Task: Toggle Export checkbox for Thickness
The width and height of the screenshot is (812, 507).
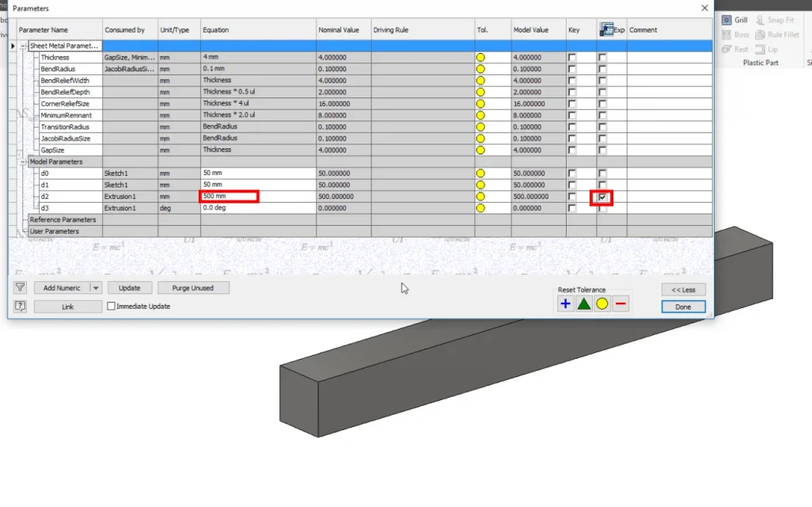Action: pos(602,58)
